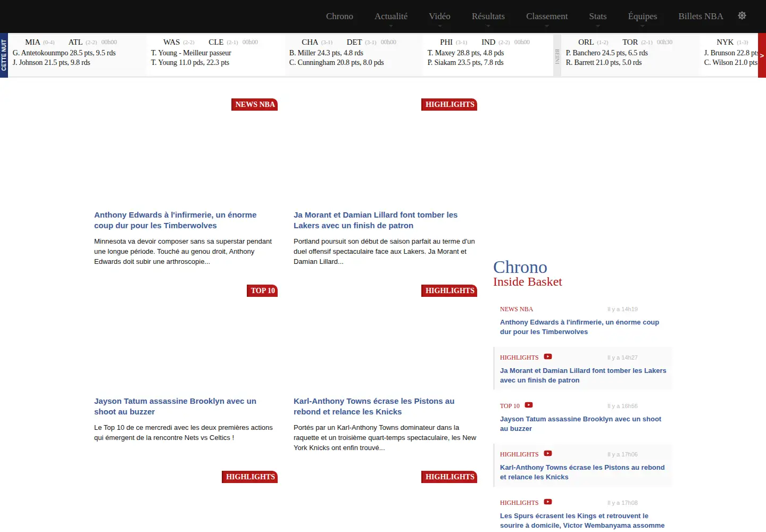Click the HIGHLIGHTS badge above the Karl-Anthony Towns article
The image size is (766, 532).
(x=449, y=290)
